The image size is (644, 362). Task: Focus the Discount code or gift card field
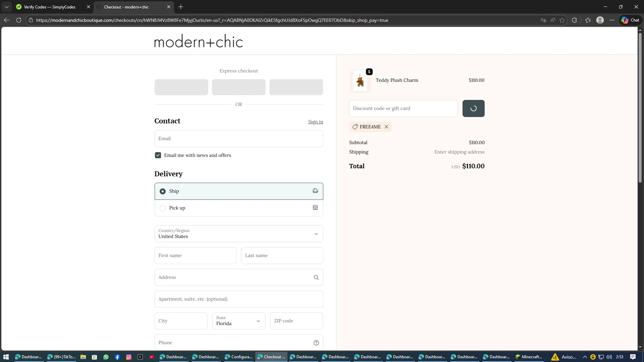coord(403,109)
